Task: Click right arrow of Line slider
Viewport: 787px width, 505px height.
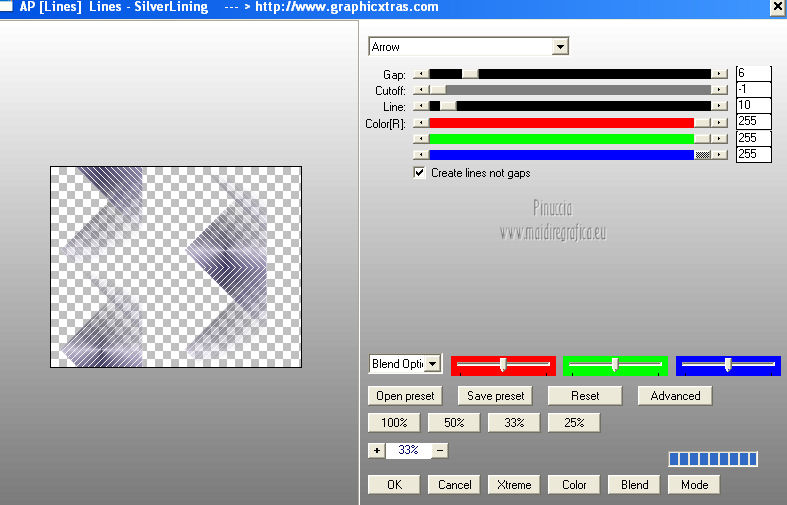Action: click(x=719, y=106)
